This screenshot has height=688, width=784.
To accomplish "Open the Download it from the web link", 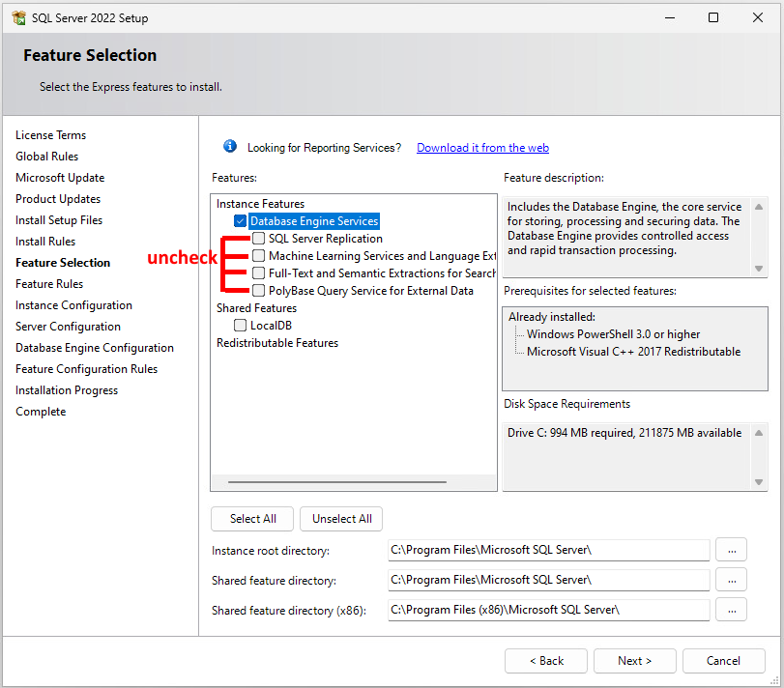I will coord(482,148).
